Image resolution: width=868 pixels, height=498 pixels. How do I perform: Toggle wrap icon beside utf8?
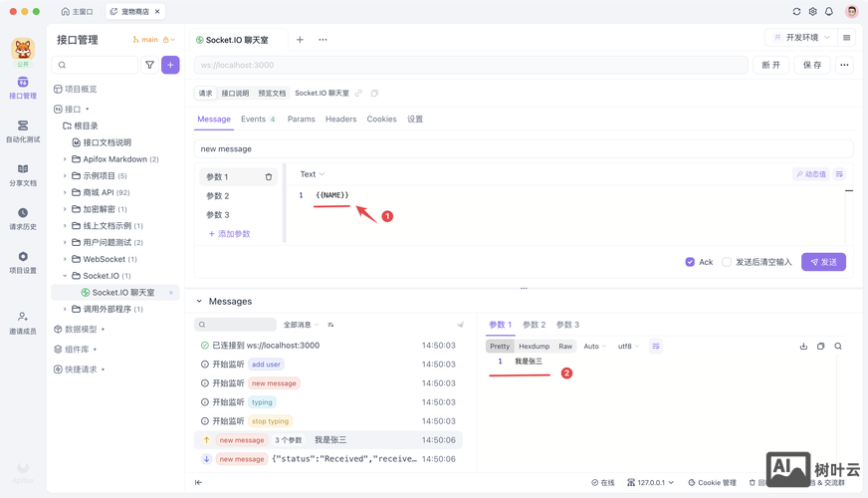point(655,347)
